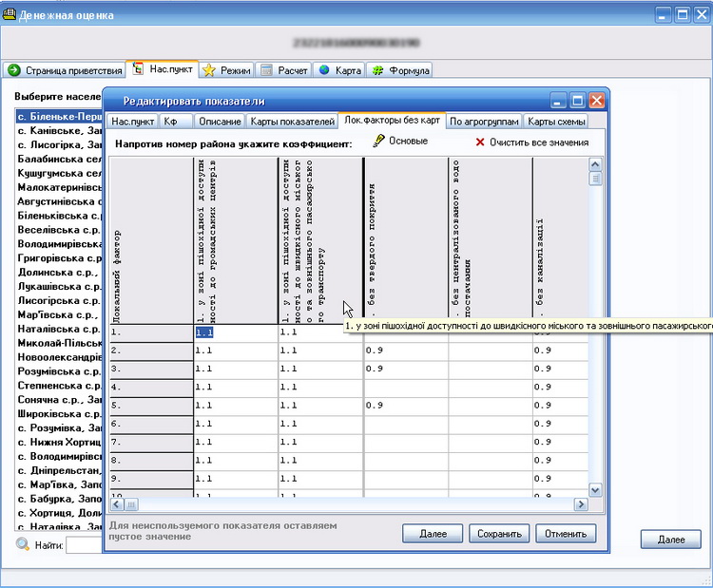The image size is (713, 588).
Task: Click the 0.9 твердого покриття cell in row 3
Action: (x=406, y=369)
